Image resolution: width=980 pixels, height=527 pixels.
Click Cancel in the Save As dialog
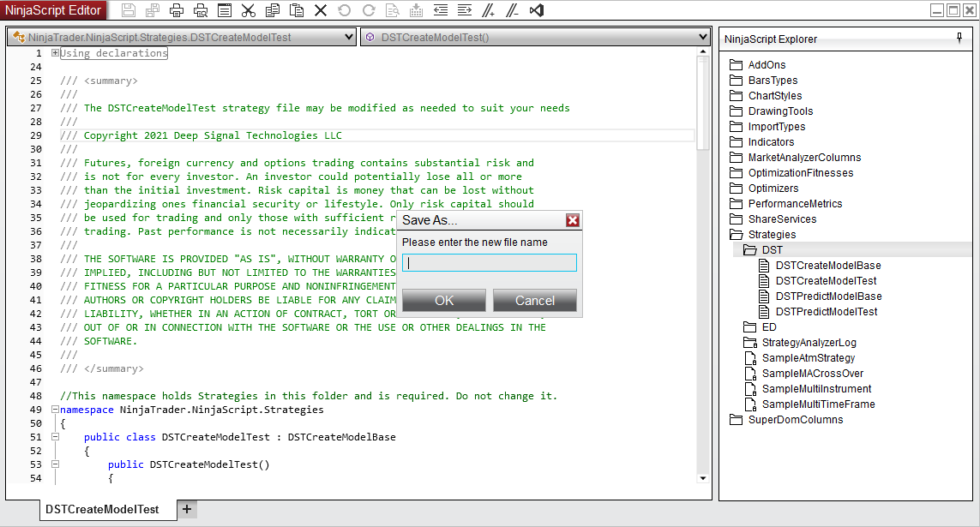534,300
